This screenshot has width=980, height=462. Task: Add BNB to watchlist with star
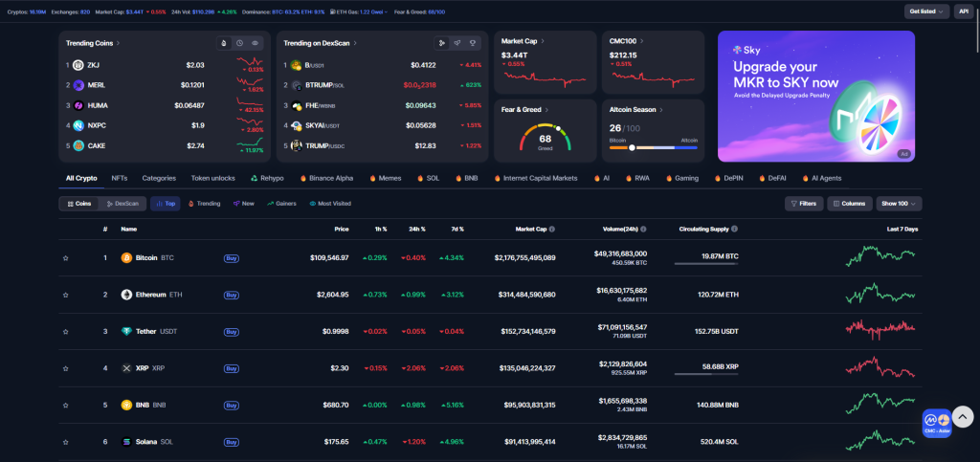tap(66, 406)
